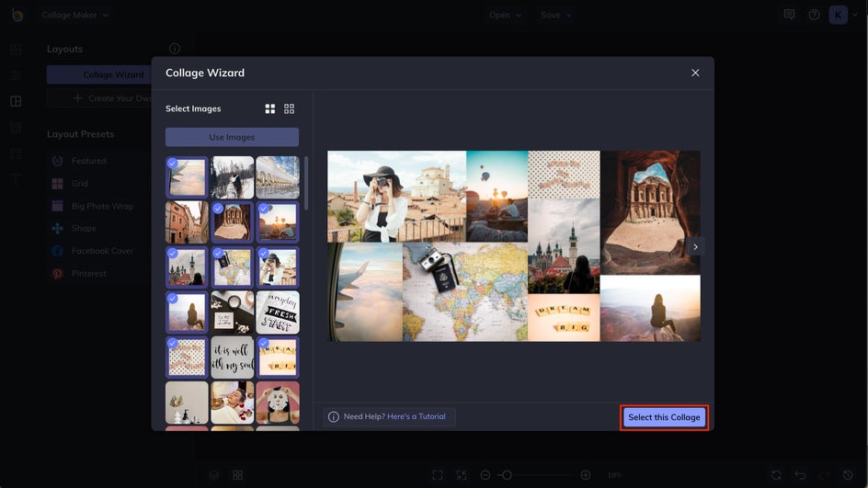Open the Customize sliders sidebar icon
This screenshot has height=488, width=868.
(x=16, y=75)
